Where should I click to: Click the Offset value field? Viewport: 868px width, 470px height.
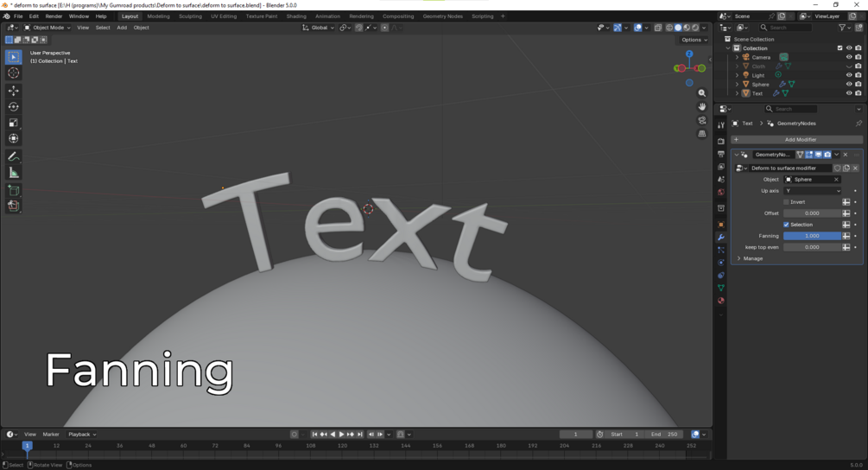812,213
